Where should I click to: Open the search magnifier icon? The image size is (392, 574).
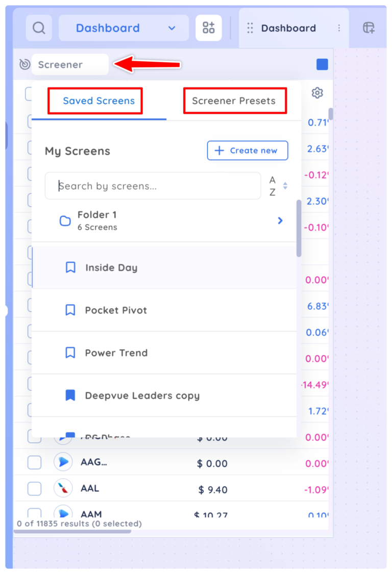pyautogui.click(x=38, y=28)
